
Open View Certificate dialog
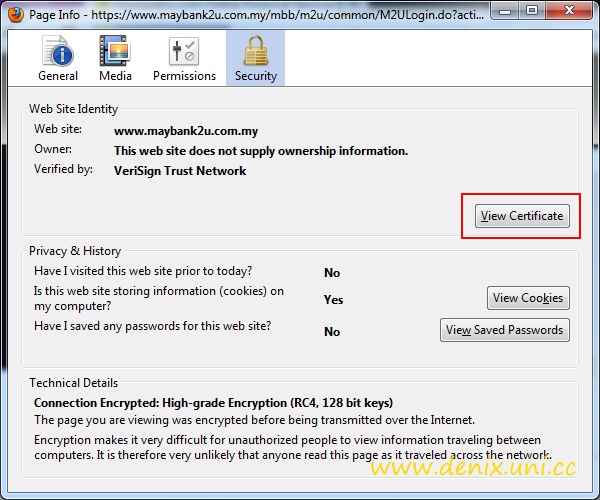[522, 216]
